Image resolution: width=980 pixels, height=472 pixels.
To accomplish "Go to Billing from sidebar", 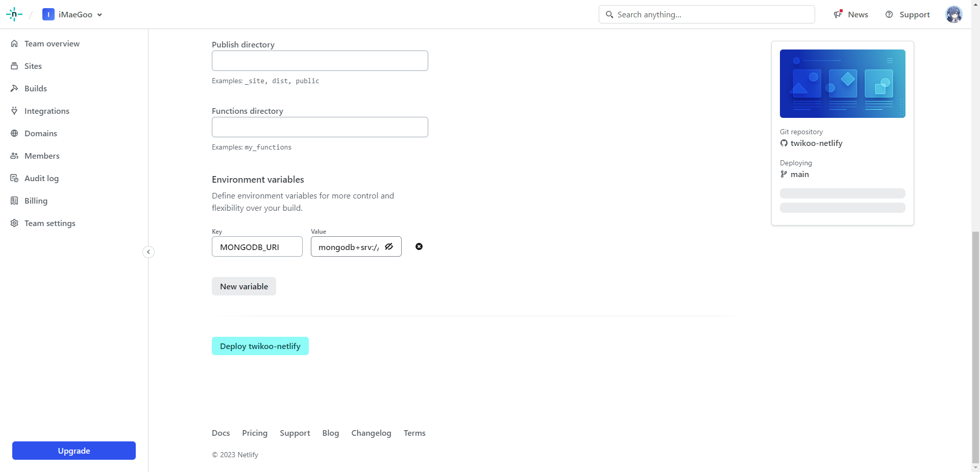I will 35,201.
